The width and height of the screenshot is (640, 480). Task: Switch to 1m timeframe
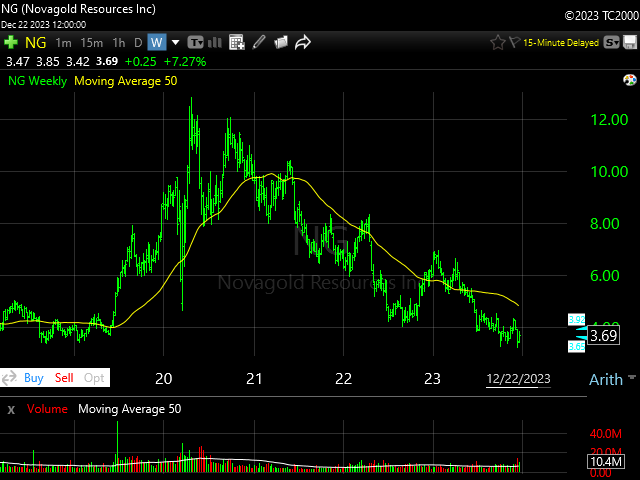tap(63, 42)
